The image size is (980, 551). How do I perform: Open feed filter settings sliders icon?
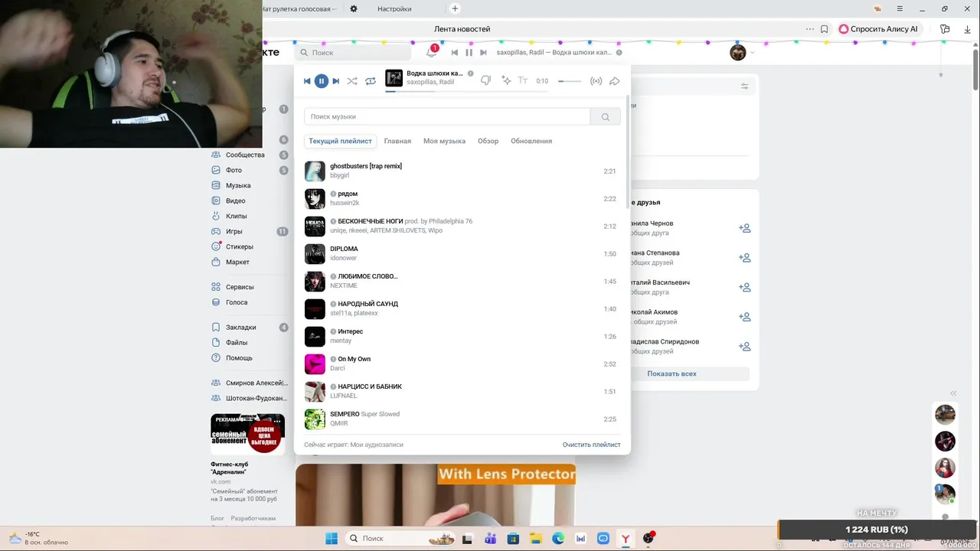745,86
